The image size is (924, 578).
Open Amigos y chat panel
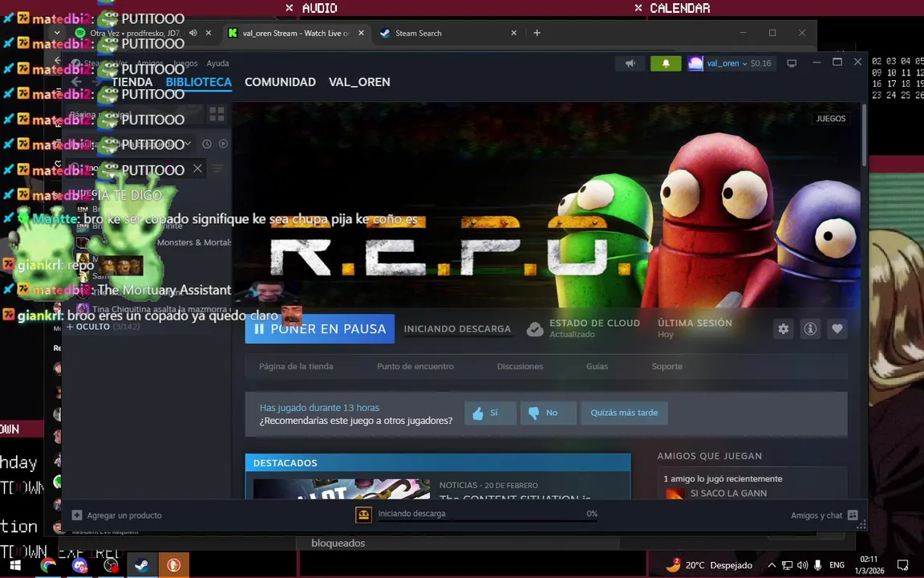824,515
